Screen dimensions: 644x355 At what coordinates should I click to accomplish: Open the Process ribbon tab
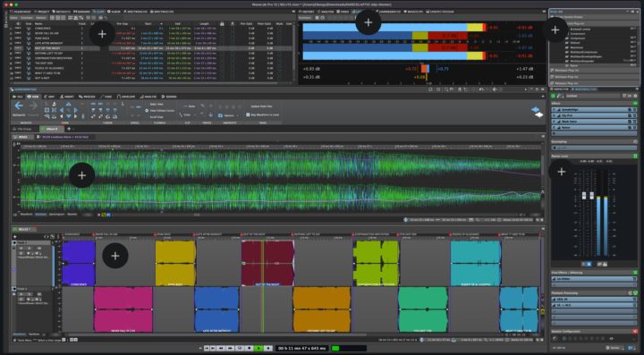[x=87, y=97]
